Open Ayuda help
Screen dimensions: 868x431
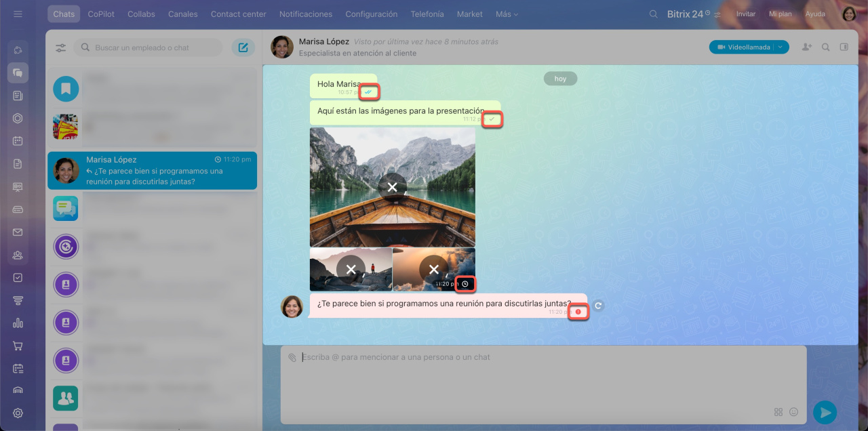pos(815,14)
